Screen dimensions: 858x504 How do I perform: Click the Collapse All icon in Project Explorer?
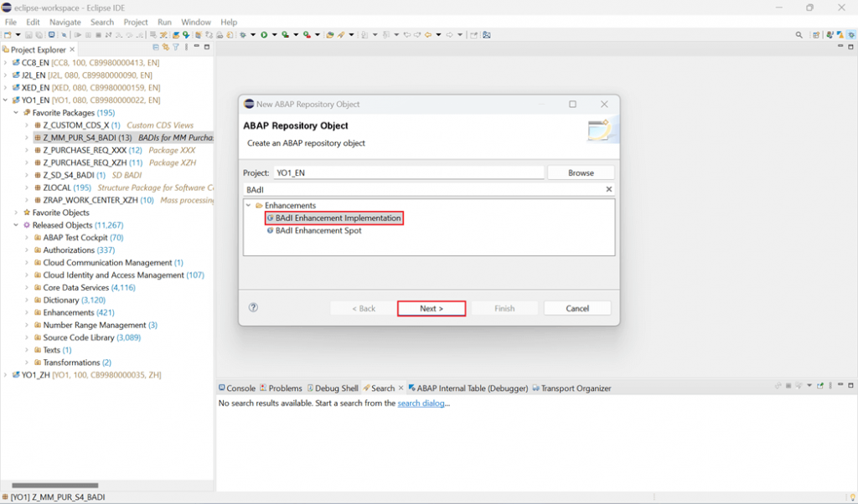(x=156, y=48)
